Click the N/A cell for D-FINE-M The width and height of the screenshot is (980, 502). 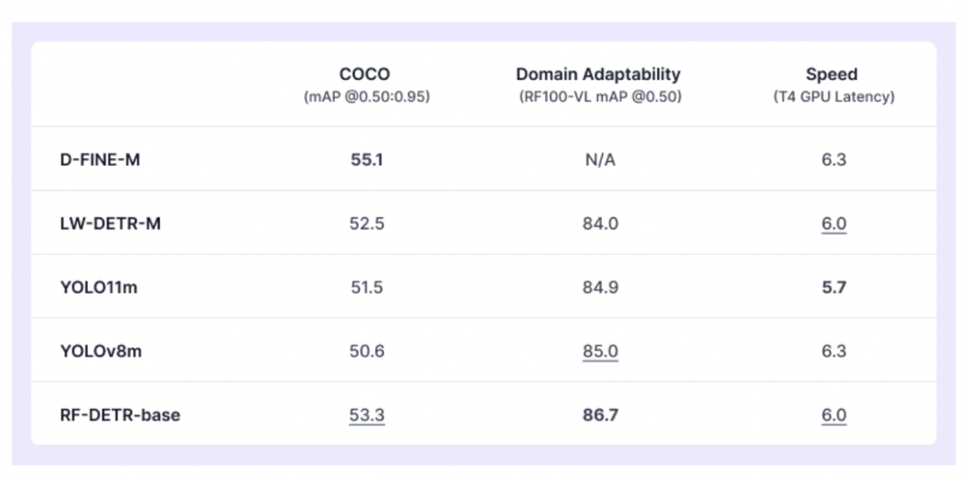coord(600,160)
